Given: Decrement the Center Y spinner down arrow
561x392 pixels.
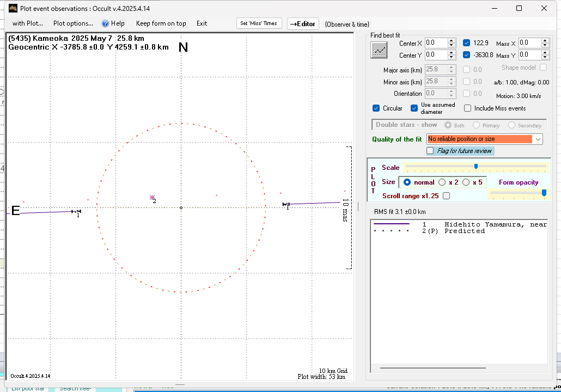Looking at the screenshot, I should pos(451,57).
